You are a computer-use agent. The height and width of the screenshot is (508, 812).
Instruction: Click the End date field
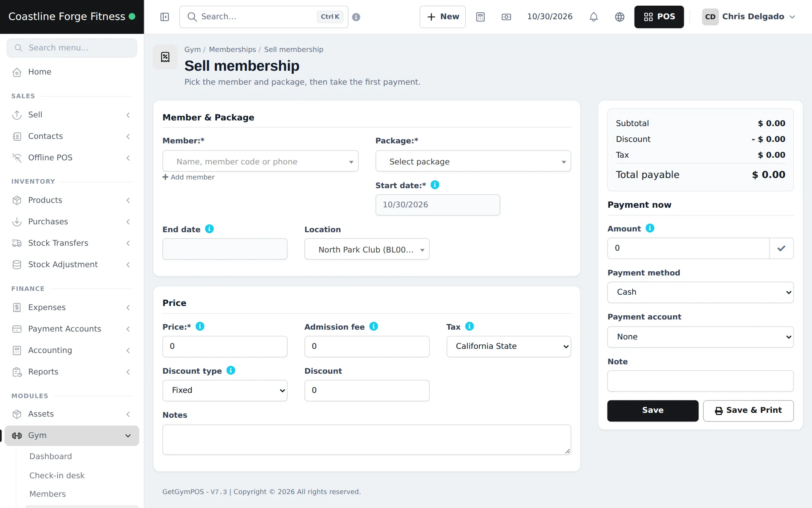pos(225,249)
